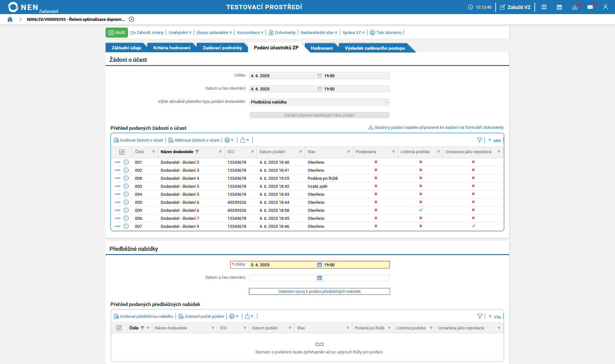Image resolution: width=615 pixels, height=364 pixels.
Task: Click filter icon in Žádost o účast table
Action: coord(479,140)
